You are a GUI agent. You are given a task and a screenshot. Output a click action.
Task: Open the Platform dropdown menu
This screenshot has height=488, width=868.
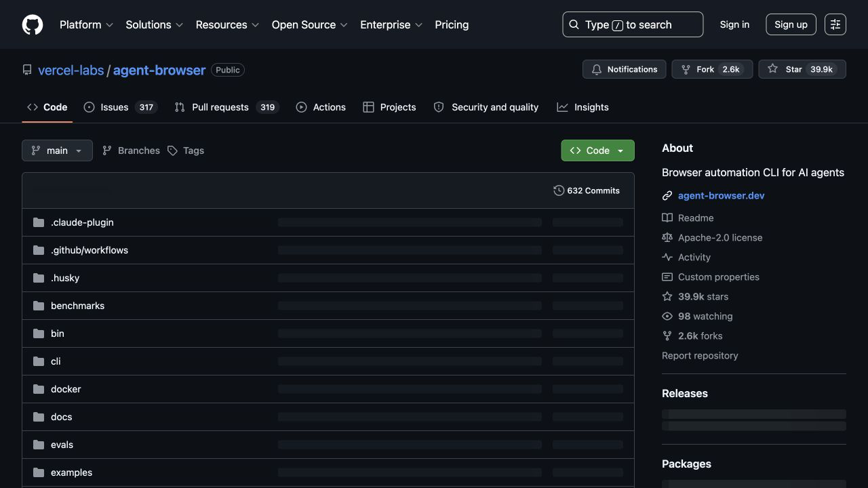[86, 24]
